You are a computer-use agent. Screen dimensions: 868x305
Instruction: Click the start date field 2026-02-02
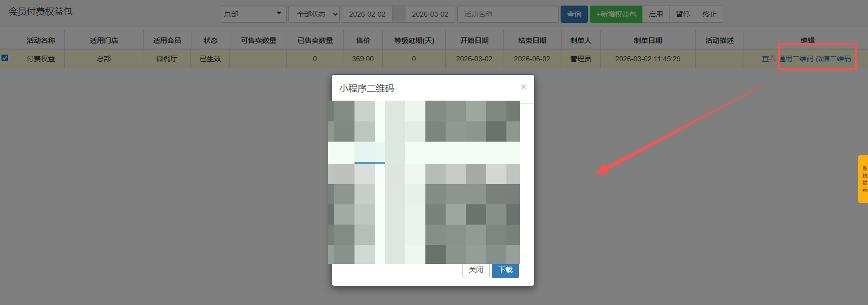click(x=367, y=14)
